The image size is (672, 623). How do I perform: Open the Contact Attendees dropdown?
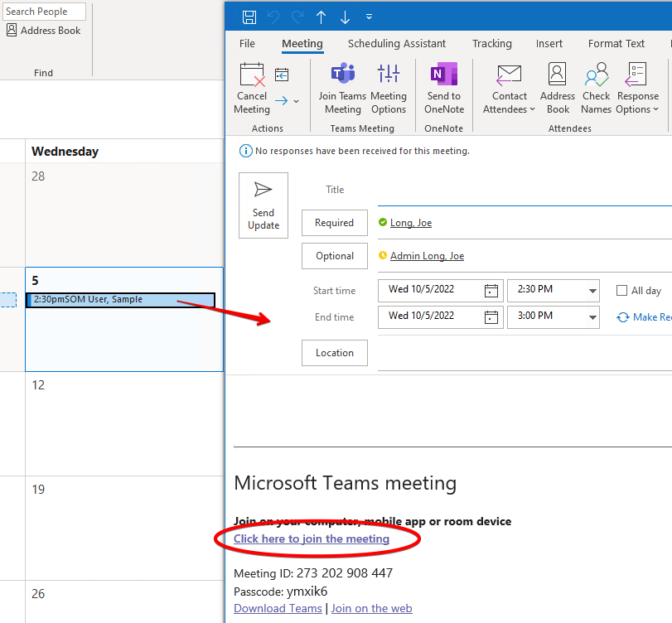pyautogui.click(x=510, y=89)
